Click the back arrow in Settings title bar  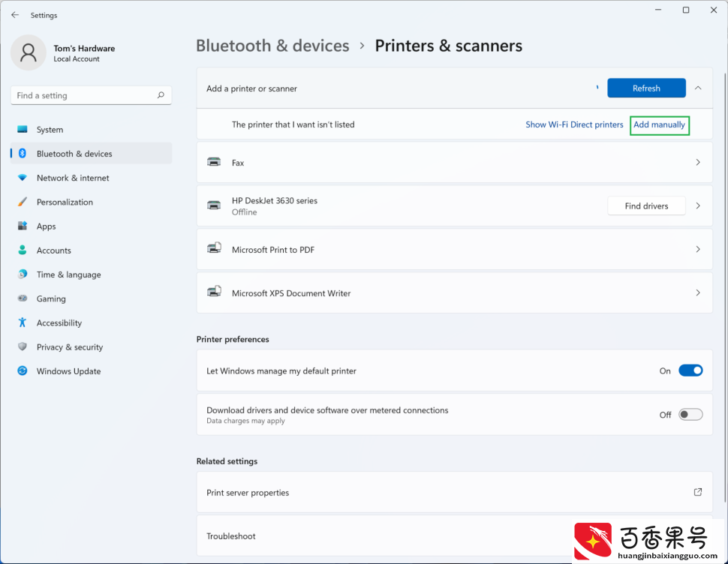click(15, 15)
